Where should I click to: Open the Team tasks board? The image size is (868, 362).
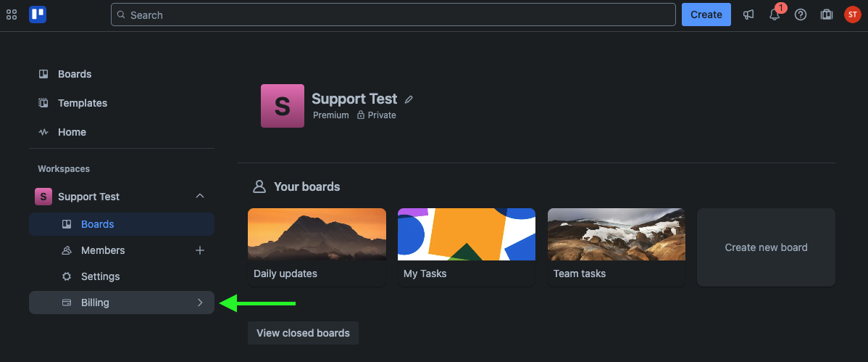point(617,248)
